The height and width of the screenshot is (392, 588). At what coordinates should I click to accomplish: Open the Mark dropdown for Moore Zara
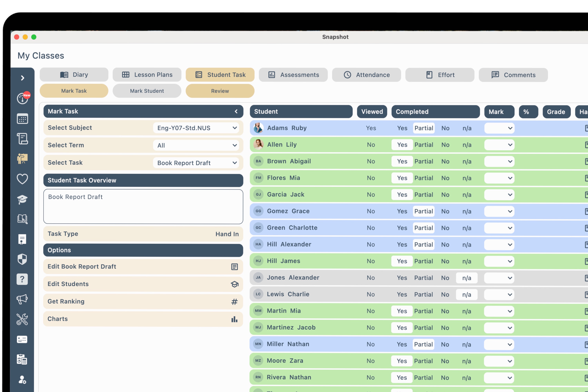(x=499, y=361)
